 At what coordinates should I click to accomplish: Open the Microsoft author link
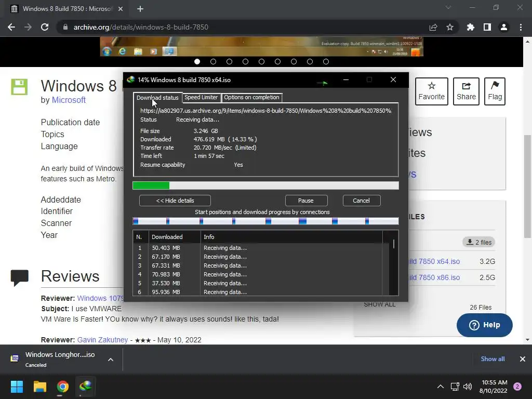[x=69, y=100]
